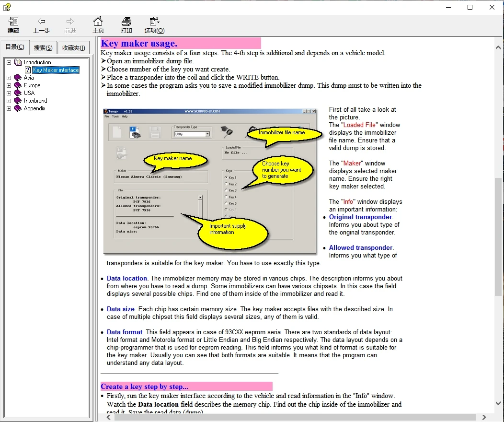
Task: Click the vertical scrollbar down arrow
Action: tap(498, 404)
